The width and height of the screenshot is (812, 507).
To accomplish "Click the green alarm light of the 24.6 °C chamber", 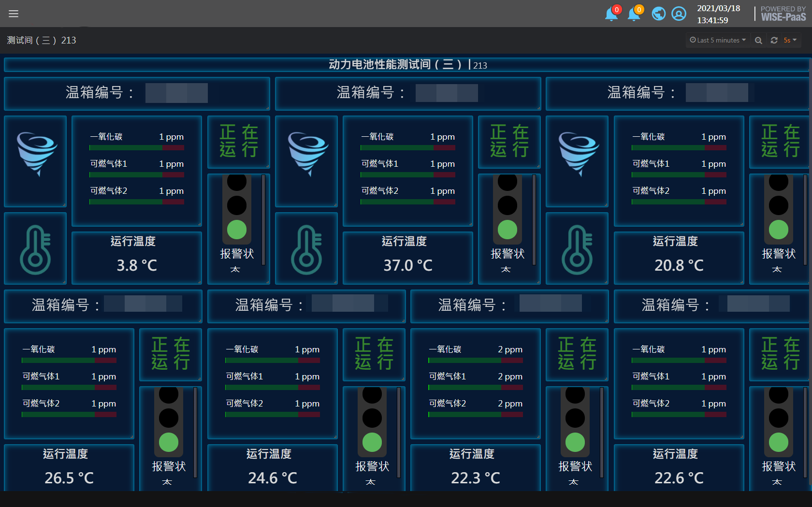I will click(372, 442).
